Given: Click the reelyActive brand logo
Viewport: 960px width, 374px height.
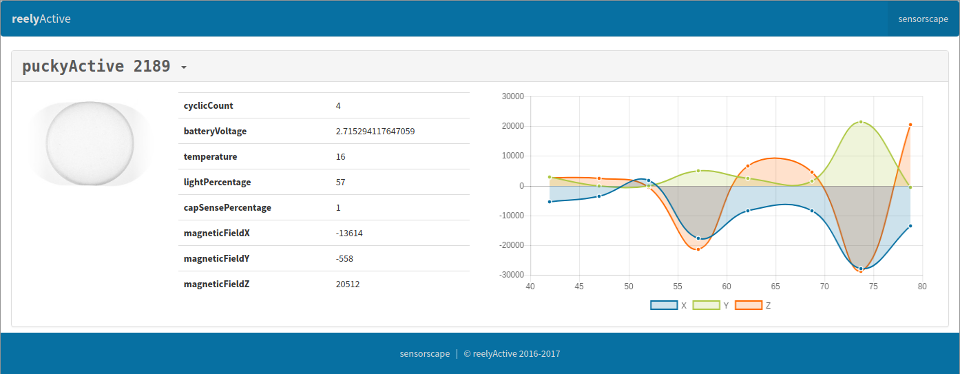Looking at the screenshot, I should [x=41, y=19].
